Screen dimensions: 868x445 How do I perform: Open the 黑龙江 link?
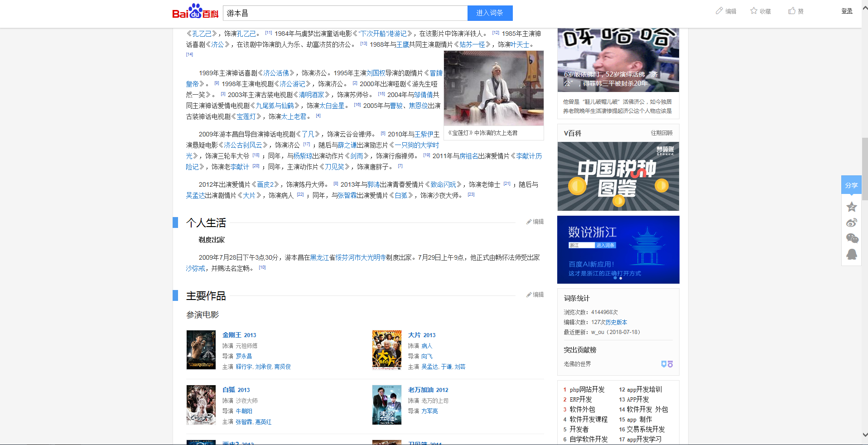319,257
